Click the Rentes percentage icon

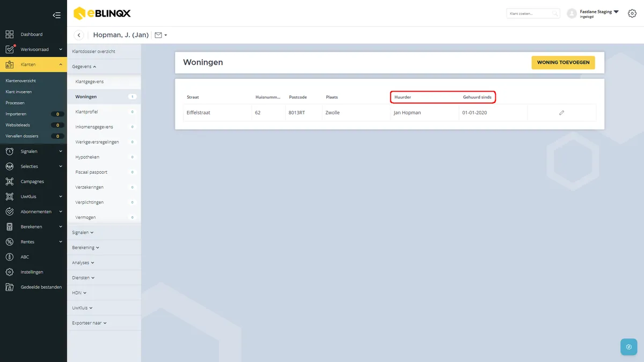(10, 242)
